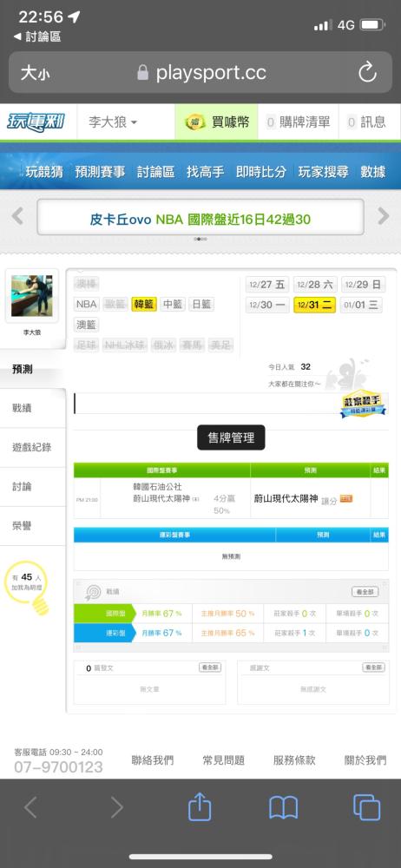Advance banner with right arrow
Image resolution: width=401 pixels, height=868 pixels.
pyautogui.click(x=384, y=216)
